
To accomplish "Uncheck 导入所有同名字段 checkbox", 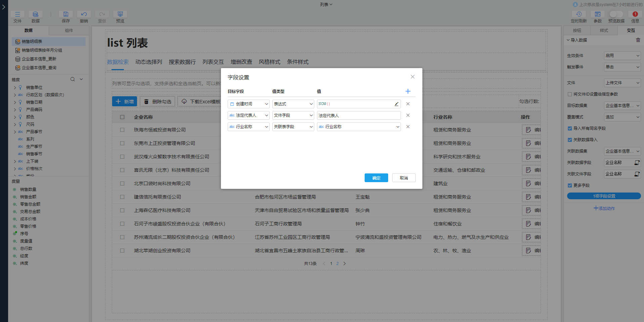I will click(x=570, y=128).
